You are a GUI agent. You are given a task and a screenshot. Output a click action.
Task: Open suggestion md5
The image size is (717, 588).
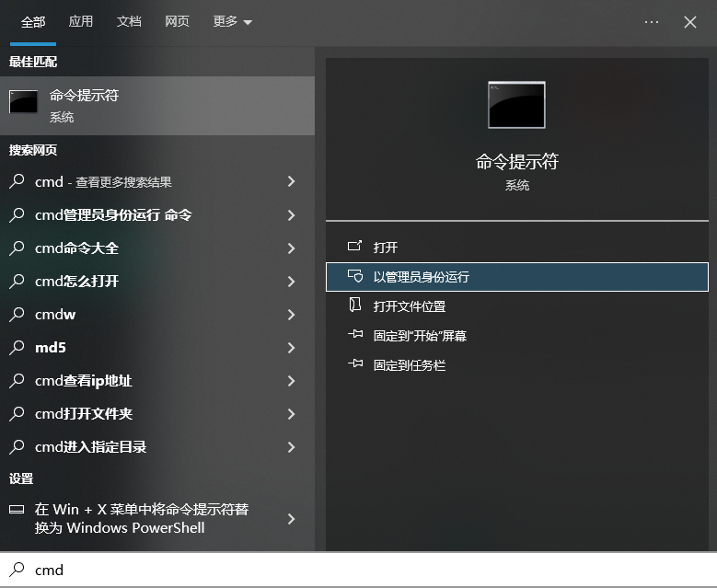157,348
